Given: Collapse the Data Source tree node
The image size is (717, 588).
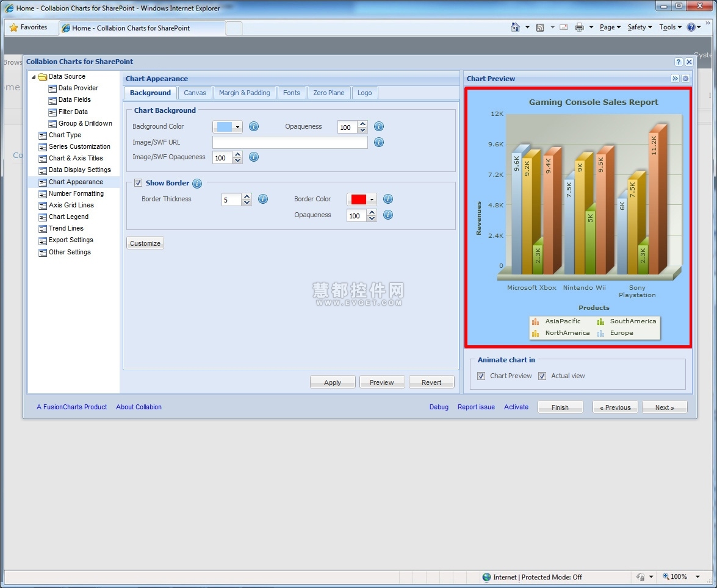Looking at the screenshot, I should (34, 77).
